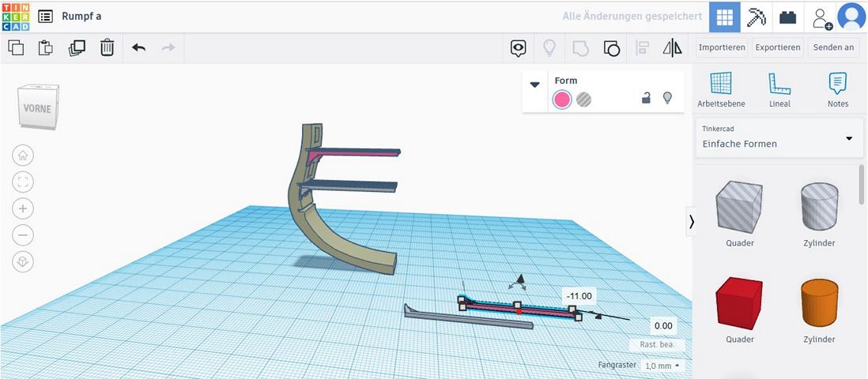Click the Importieren button

click(721, 47)
